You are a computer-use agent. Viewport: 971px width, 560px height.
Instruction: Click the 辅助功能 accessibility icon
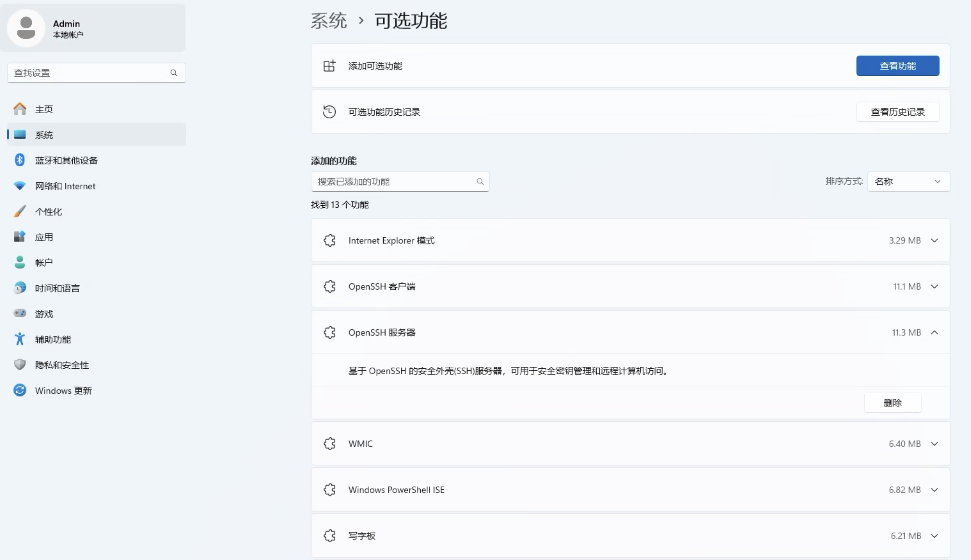click(20, 339)
